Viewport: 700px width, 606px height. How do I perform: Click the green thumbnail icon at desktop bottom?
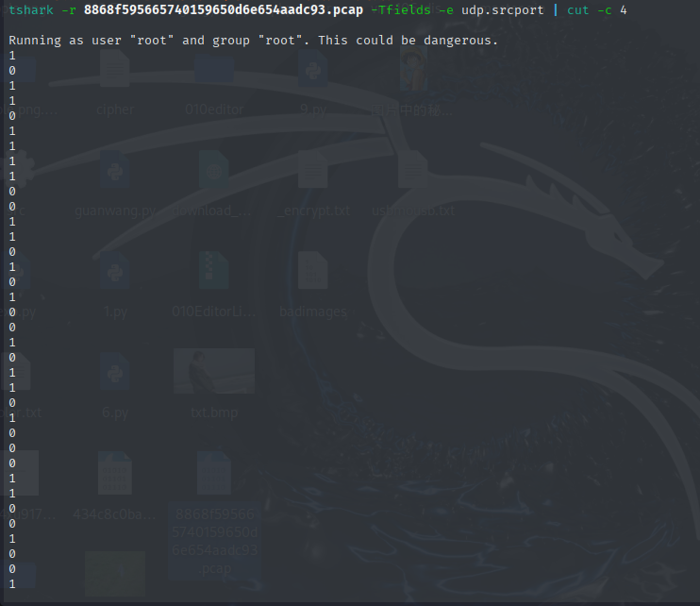(x=114, y=573)
